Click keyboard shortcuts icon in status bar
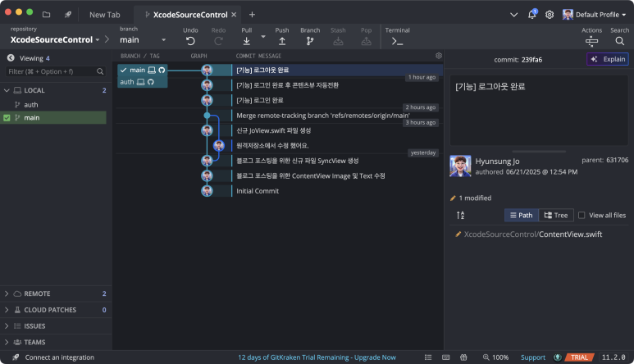 click(x=446, y=357)
